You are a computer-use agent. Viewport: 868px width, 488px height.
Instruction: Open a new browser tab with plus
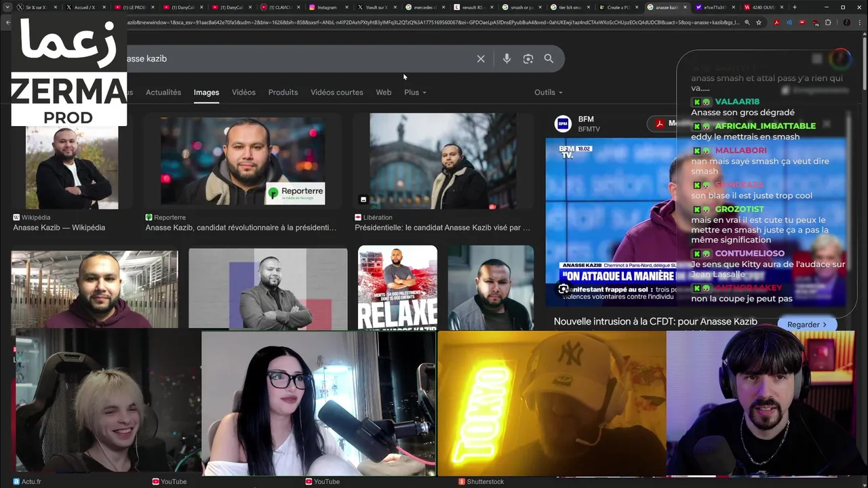click(x=795, y=7)
